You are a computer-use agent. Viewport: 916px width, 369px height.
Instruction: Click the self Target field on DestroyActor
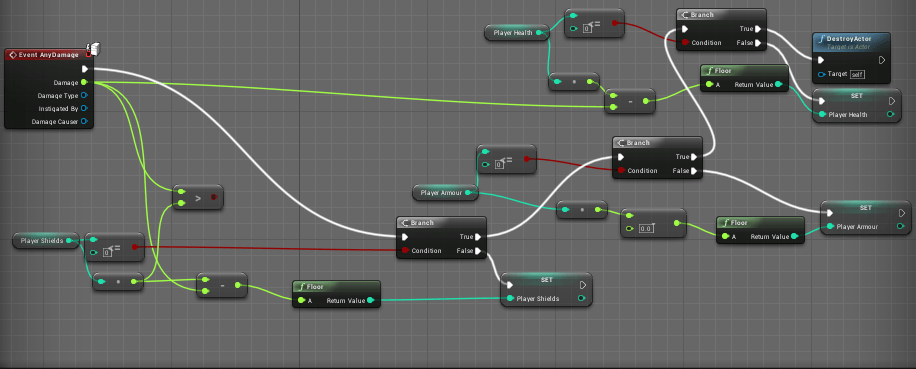click(x=856, y=75)
